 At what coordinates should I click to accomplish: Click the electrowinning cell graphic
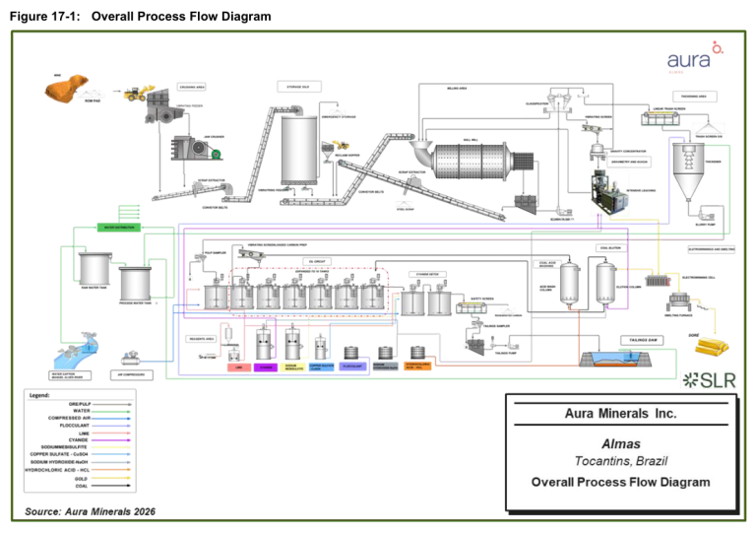658,281
